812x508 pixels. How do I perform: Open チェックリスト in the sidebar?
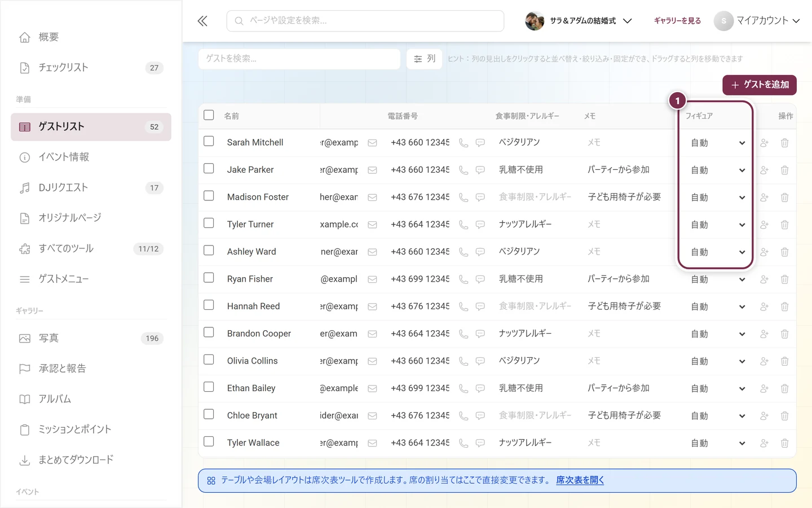91,68
